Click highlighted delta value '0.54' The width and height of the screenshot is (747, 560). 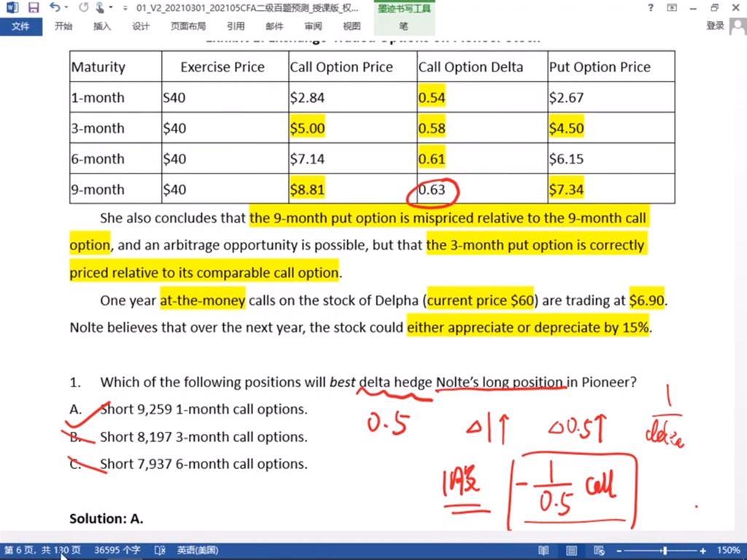click(432, 98)
